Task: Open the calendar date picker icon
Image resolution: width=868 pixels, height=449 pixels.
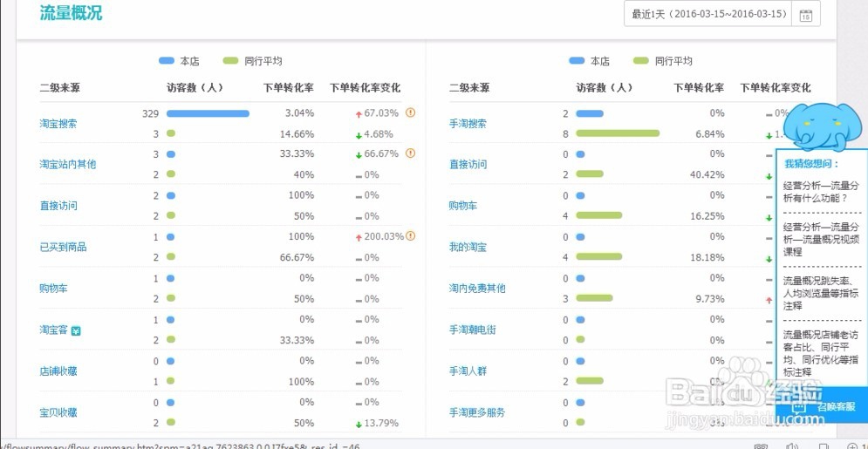Action: click(805, 15)
